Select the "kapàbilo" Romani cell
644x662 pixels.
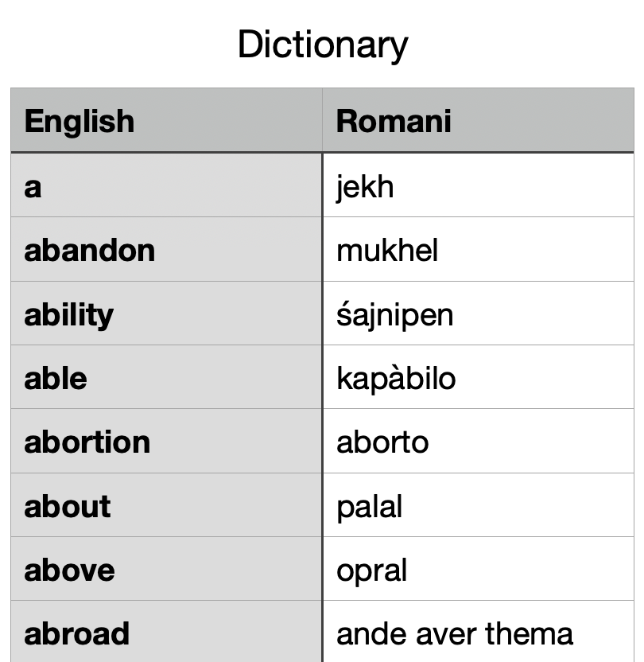477,377
